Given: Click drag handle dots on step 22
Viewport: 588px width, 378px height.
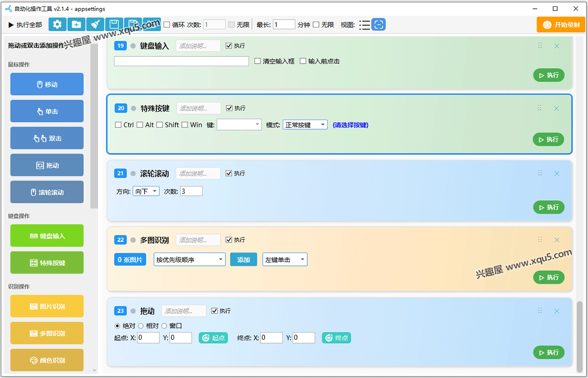Looking at the screenshot, I should tap(539, 239).
